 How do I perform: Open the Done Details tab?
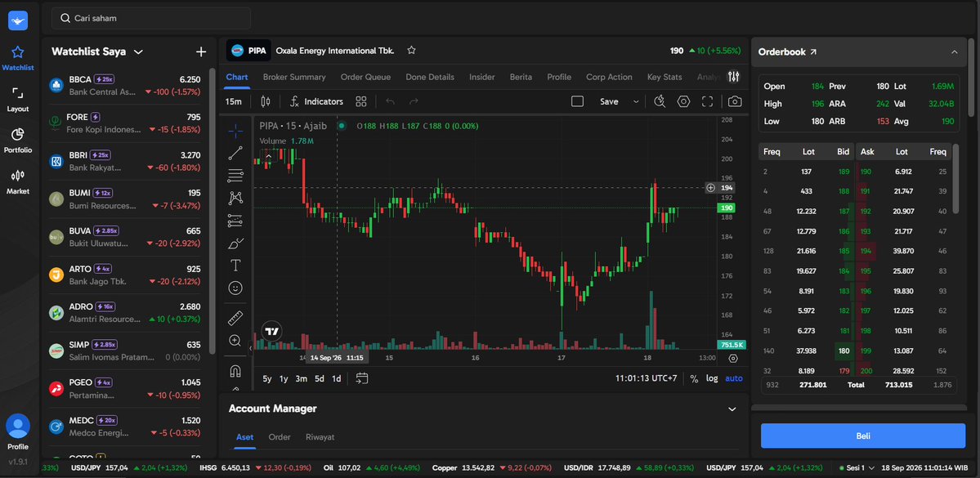pos(430,77)
